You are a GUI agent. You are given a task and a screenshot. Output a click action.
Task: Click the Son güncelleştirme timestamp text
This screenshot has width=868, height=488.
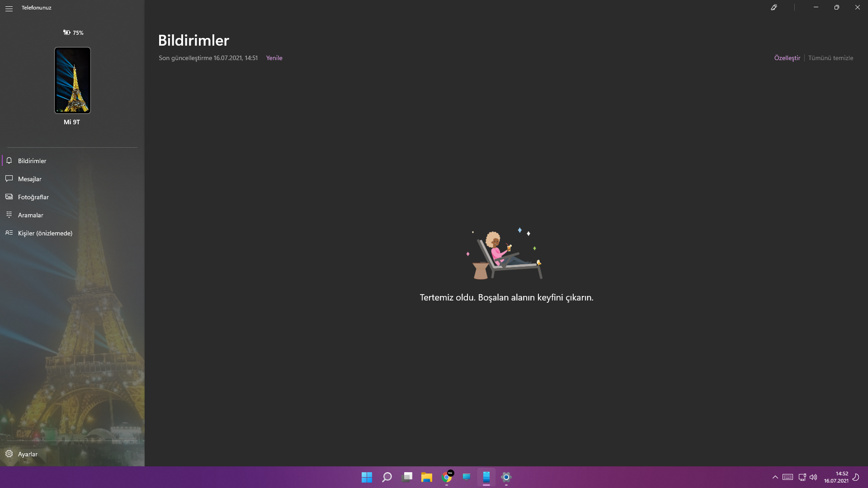point(208,58)
